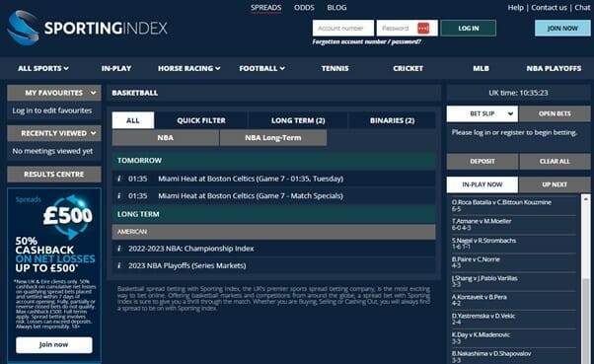This screenshot has width=594, height=364.
Task: Open info icon for 2022-2023 NBA: Championship Index
Action: (x=119, y=249)
